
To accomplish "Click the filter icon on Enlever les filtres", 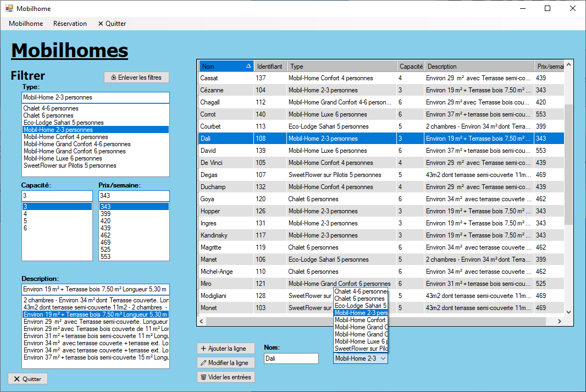I will click(113, 78).
